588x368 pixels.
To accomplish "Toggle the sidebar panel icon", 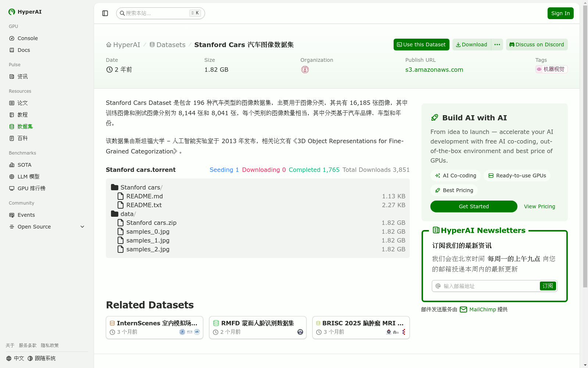I will pyautogui.click(x=105, y=13).
